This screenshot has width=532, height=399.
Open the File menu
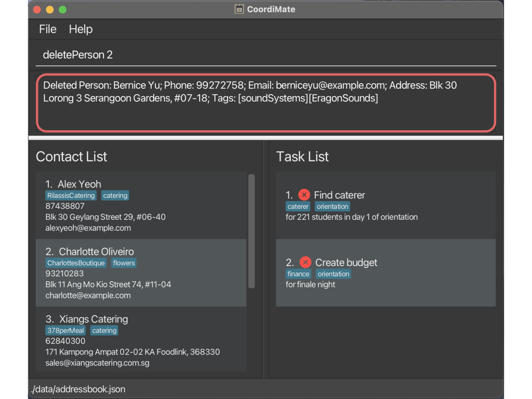[x=48, y=29]
